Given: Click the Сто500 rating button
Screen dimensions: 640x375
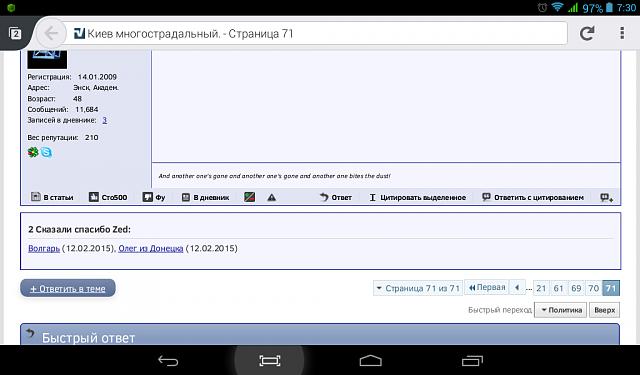Looking at the screenshot, I should pos(108,197).
